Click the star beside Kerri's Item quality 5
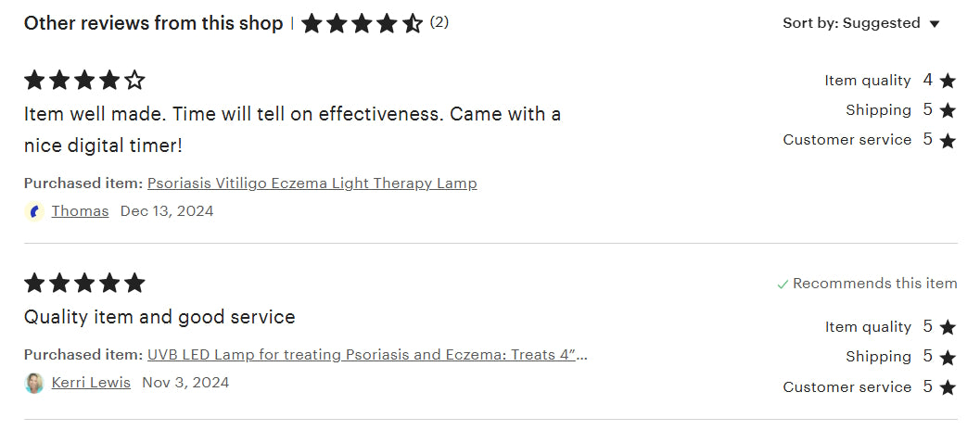Viewport: 980px width, 430px height. coord(948,328)
